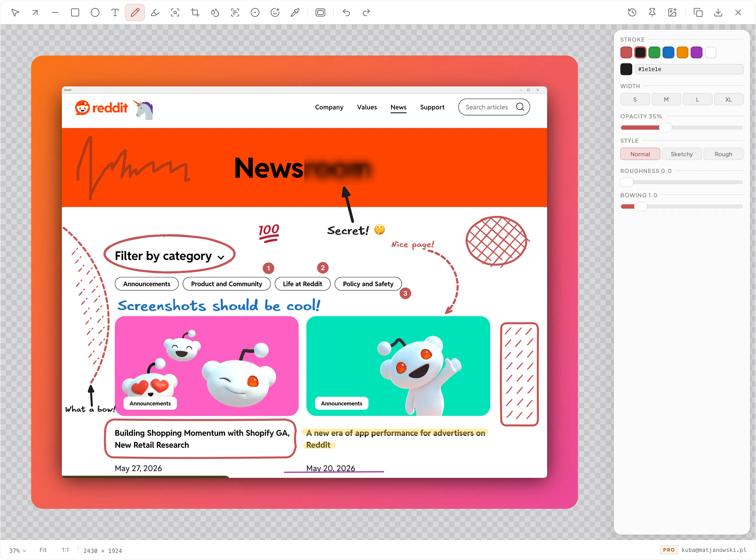Select the numbered step counter tool
This screenshot has width=756, height=560.
point(255,12)
